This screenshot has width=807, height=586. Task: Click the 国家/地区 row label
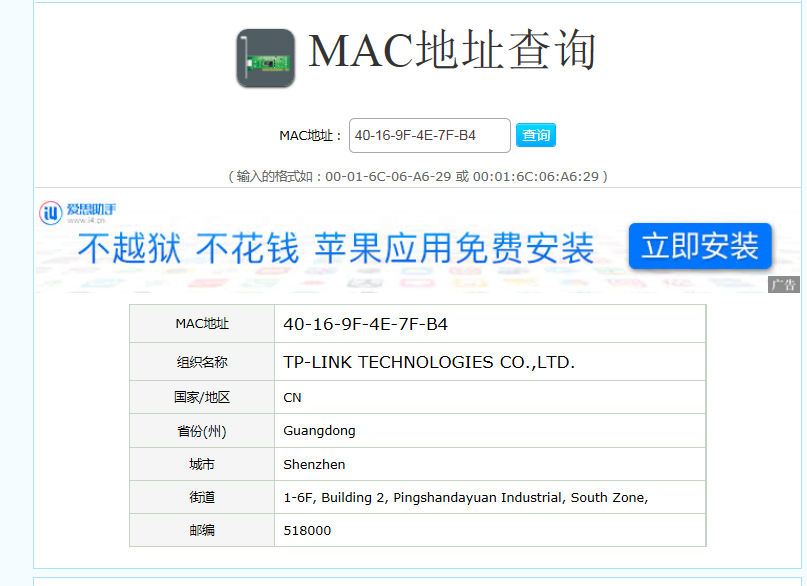[x=202, y=397]
